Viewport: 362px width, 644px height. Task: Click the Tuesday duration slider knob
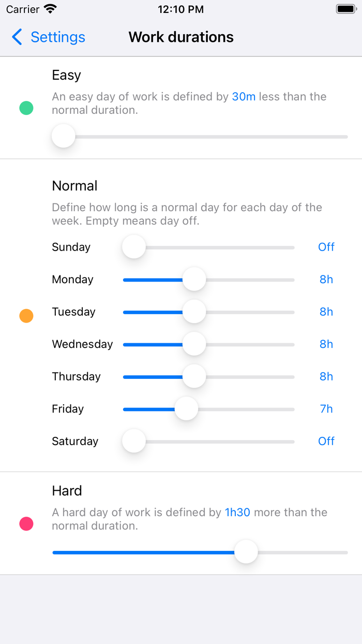(194, 312)
